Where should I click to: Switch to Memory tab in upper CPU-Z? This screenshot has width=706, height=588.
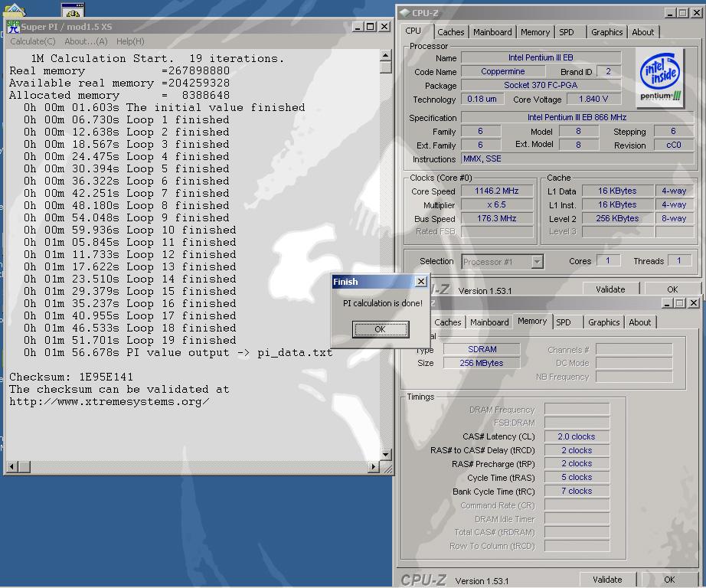(535, 32)
